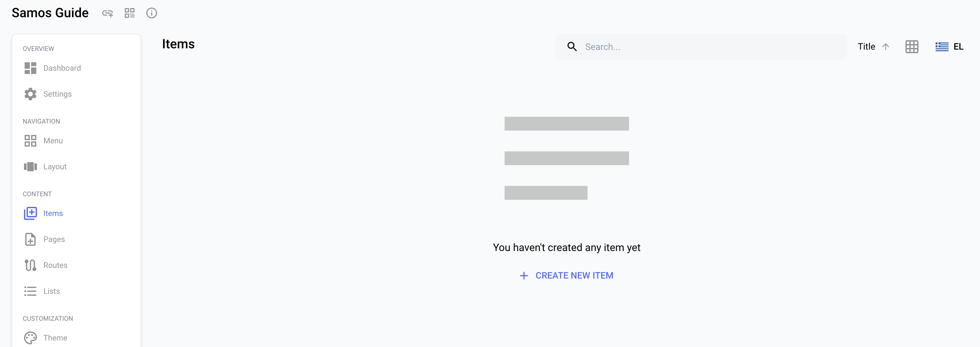Open the QR code icon in header
This screenshot has width=980, height=347.
pyautogui.click(x=129, y=13)
